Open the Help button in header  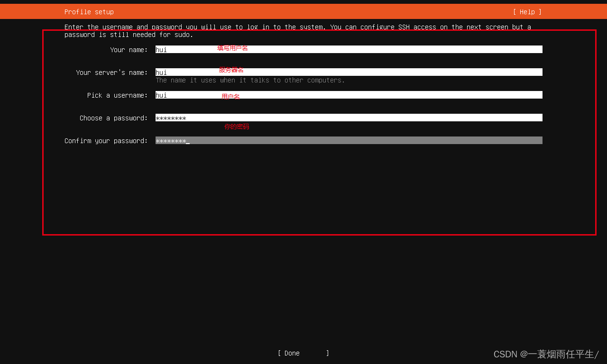pos(527,12)
